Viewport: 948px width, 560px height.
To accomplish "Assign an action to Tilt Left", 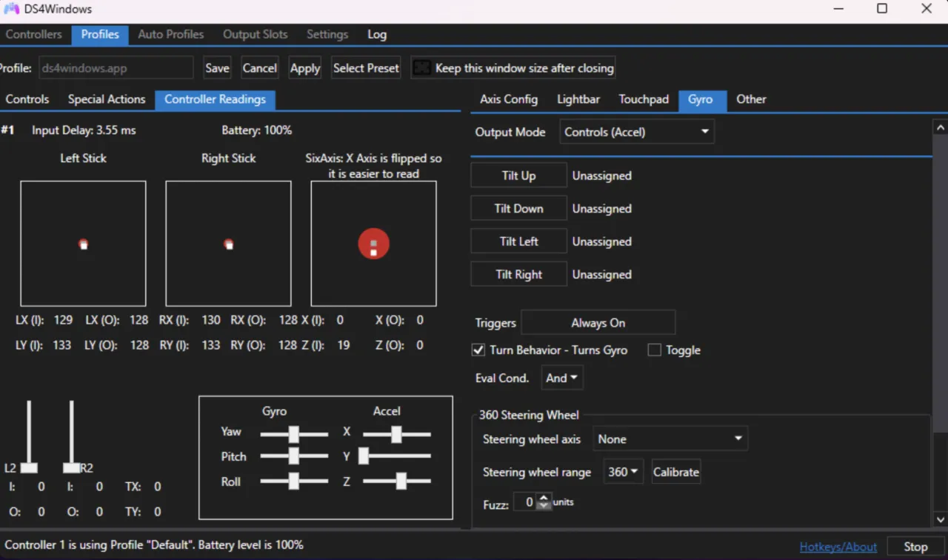I will pos(518,241).
